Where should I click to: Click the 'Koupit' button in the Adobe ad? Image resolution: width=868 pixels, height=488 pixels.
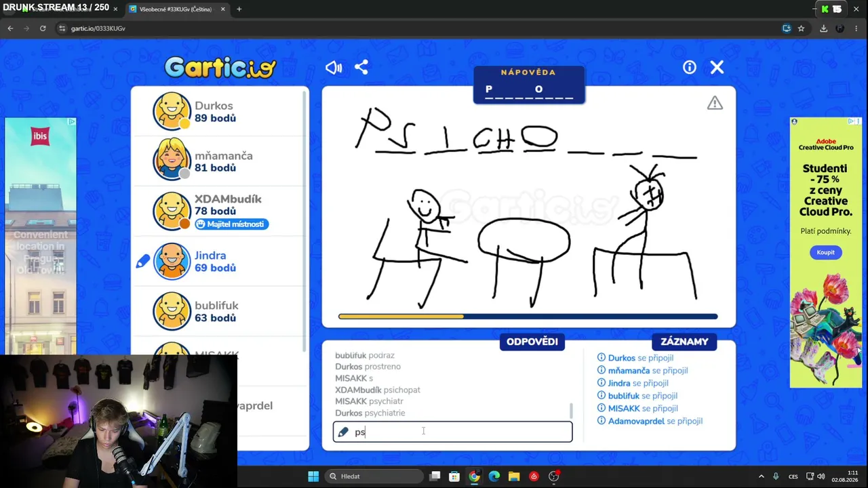pos(825,252)
